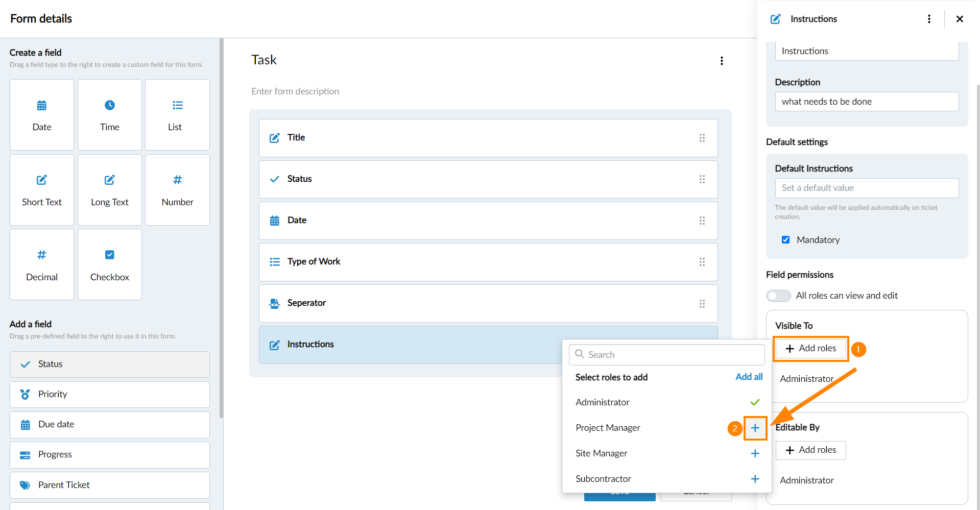Screen dimensions: 980x510
Task: Select the Parent Ticket predefined field
Action: 110,485
